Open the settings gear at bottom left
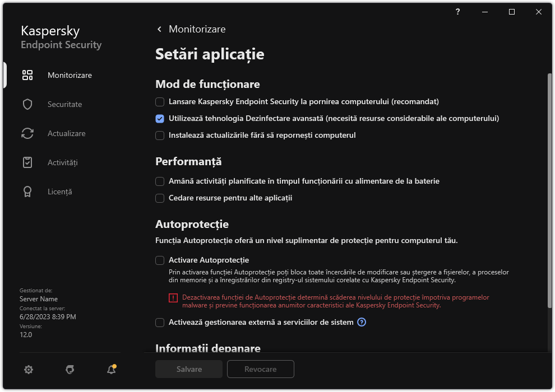The height and width of the screenshot is (392, 555). [28, 370]
